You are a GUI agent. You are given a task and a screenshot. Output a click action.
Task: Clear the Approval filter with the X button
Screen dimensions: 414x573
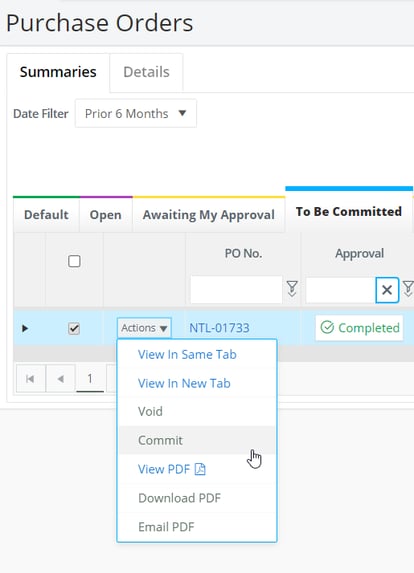(x=387, y=290)
